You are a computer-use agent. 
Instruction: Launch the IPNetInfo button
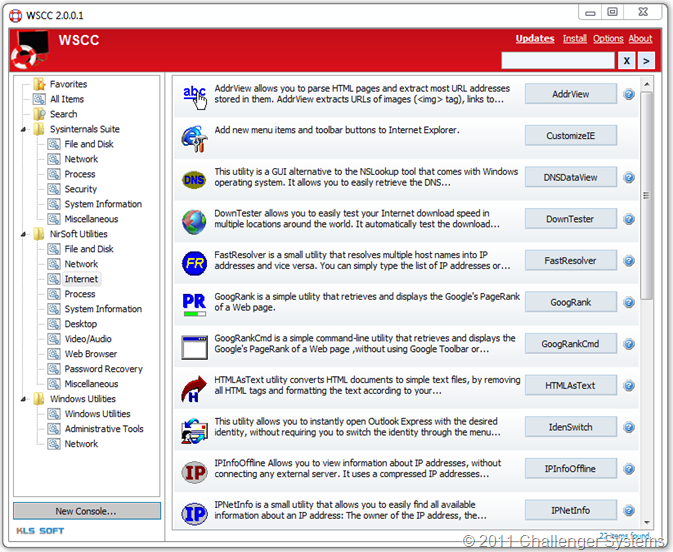[571, 510]
